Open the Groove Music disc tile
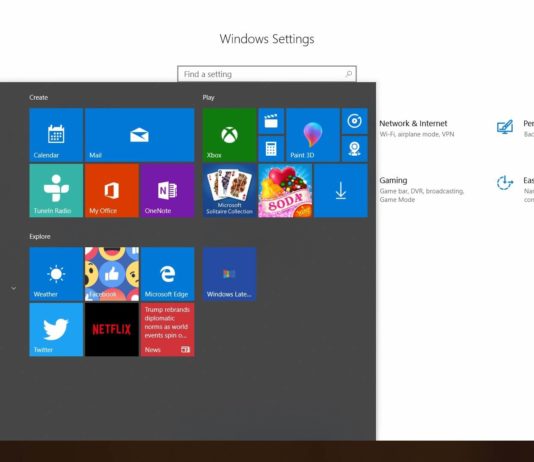 pyautogui.click(x=355, y=121)
